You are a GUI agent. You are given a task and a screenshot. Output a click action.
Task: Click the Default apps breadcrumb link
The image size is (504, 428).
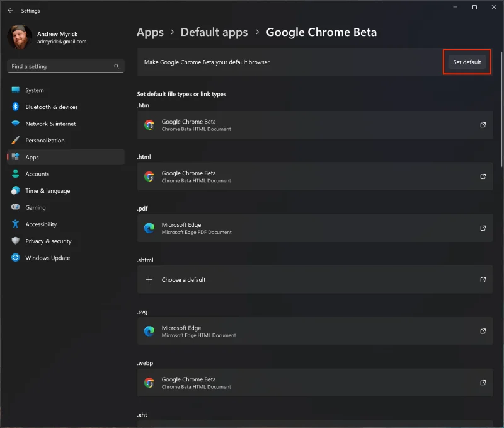click(214, 32)
